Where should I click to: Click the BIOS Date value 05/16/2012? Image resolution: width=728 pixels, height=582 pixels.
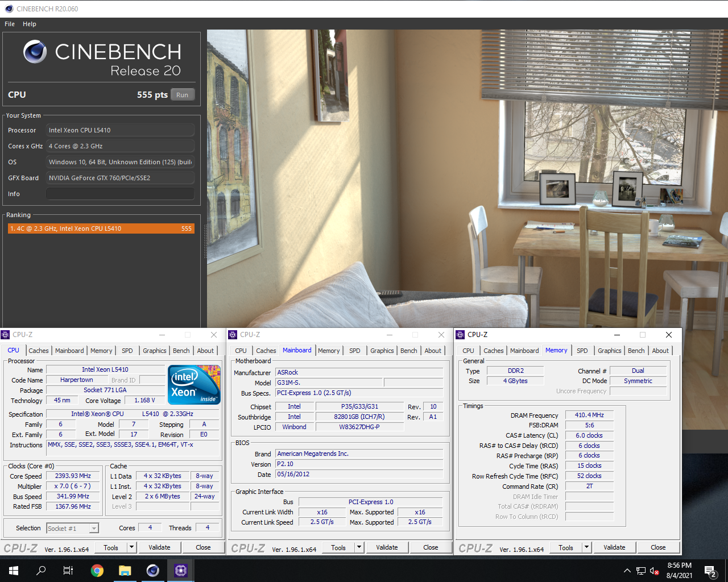point(359,475)
